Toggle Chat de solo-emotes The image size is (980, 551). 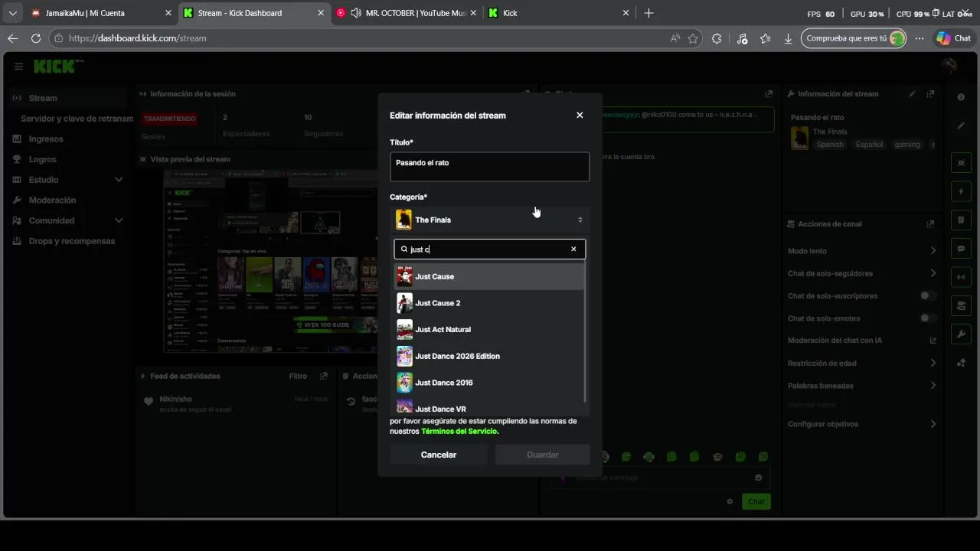click(x=927, y=318)
